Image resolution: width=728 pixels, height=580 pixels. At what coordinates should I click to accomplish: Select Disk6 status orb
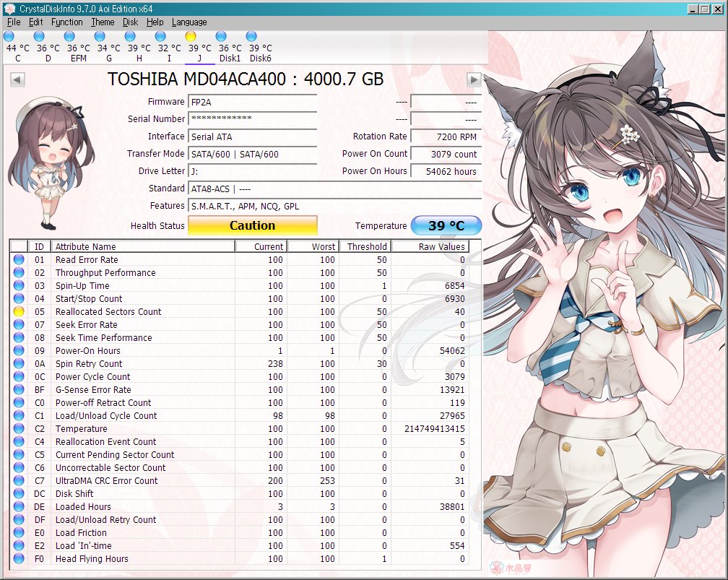251,36
